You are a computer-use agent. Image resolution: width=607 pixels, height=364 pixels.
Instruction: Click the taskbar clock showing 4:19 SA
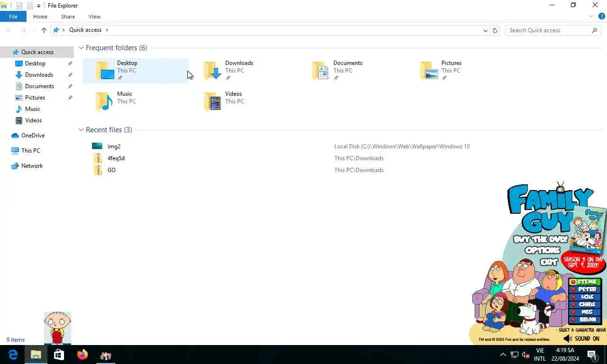click(x=565, y=355)
